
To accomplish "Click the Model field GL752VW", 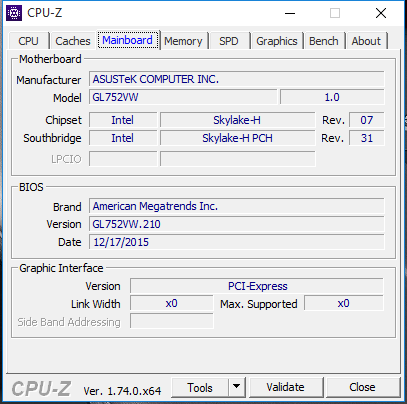I will (183, 97).
